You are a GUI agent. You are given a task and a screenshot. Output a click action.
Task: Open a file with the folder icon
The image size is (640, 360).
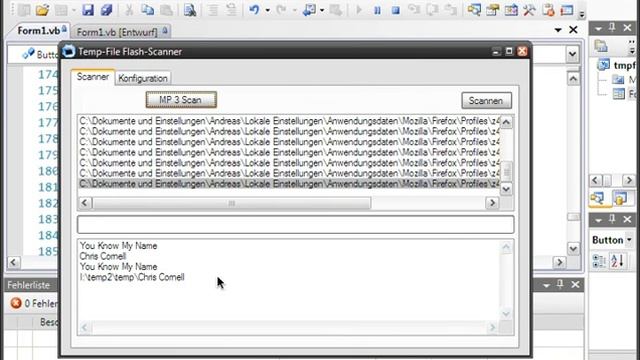(x=42, y=9)
